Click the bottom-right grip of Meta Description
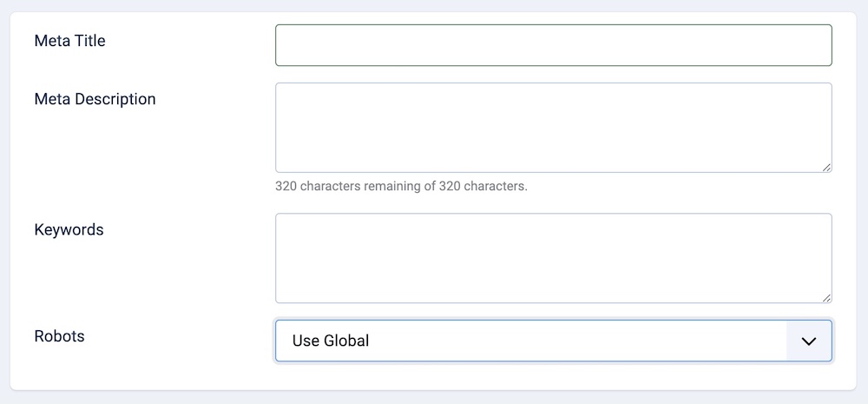This screenshot has height=404, width=868. pos(826,167)
